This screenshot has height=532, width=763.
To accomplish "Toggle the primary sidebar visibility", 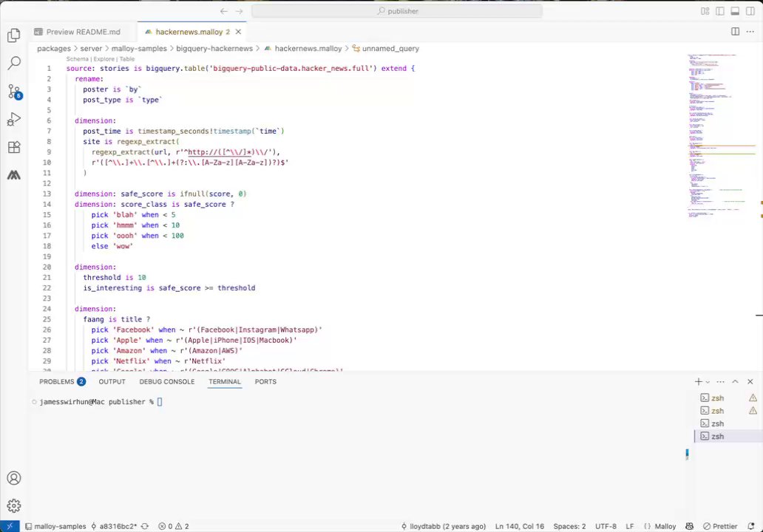I will click(720, 11).
